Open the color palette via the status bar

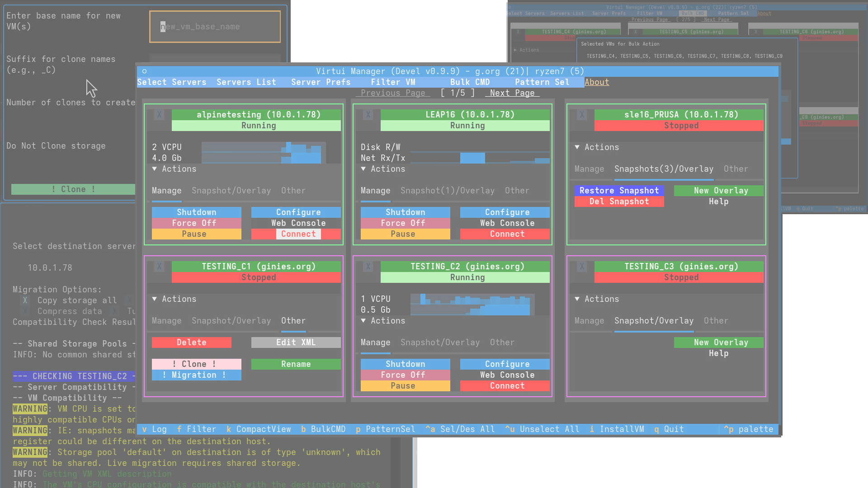pyautogui.click(x=749, y=429)
